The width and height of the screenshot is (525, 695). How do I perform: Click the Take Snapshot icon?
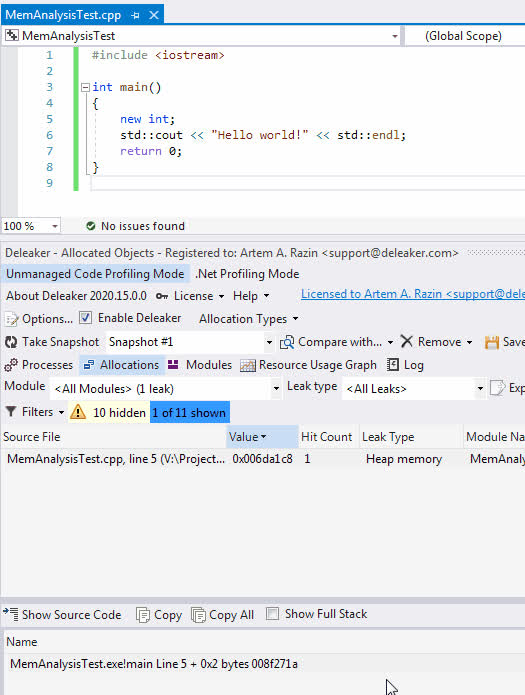(11, 342)
